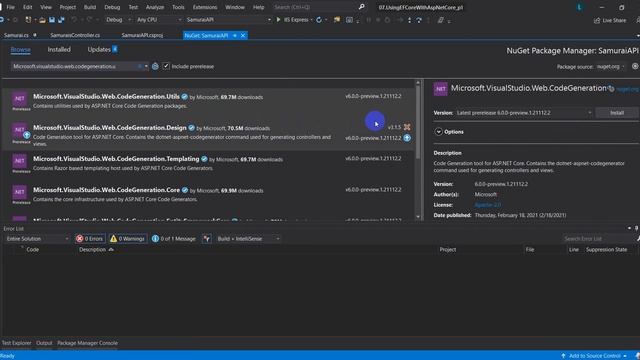
Task: Open the Apache-2.0 license link
Action: pyautogui.click(x=488, y=205)
